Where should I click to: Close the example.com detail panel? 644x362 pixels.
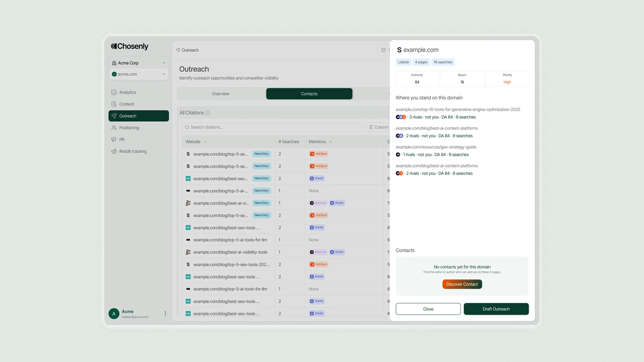click(428, 309)
